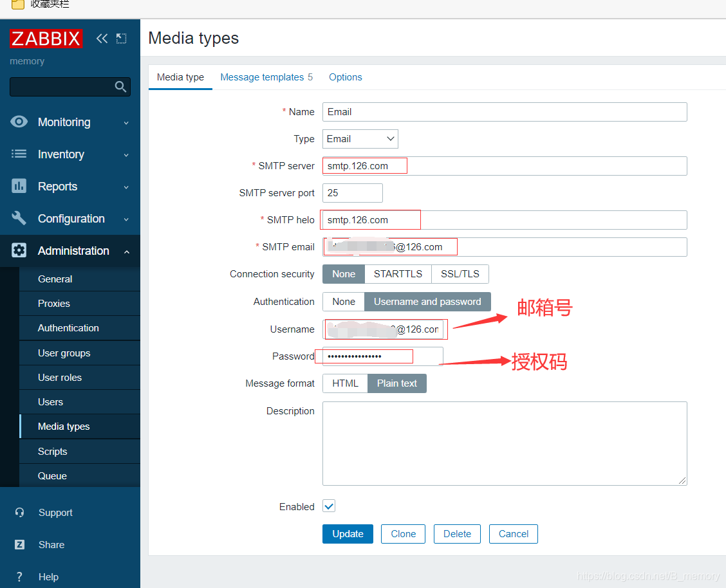Click the Name input field
Viewport: 726px width, 588px height.
[x=505, y=112]
